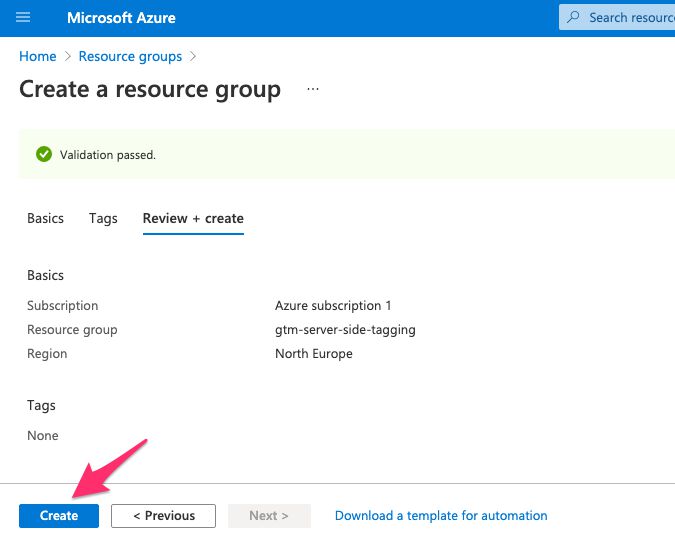Click the 'Region' field label
This screenshot has width=675, height=533.
(47, 354)
